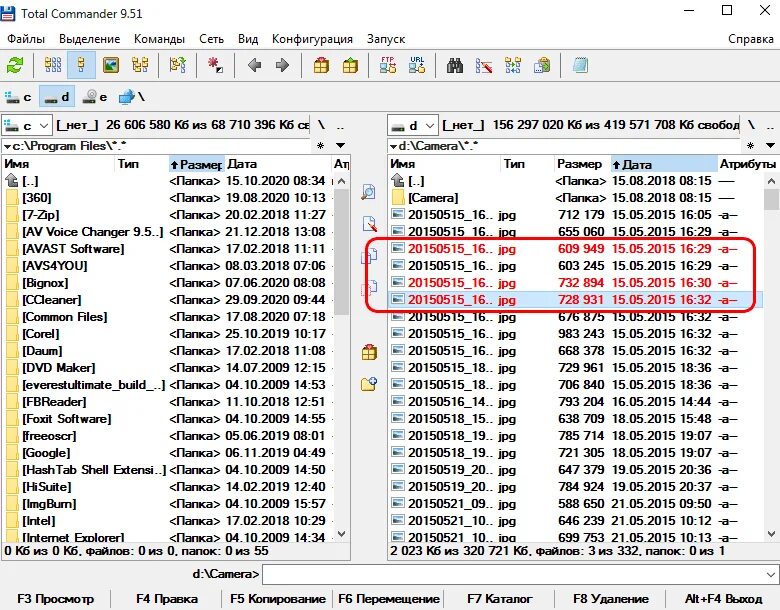Click the synchronize directories icon
The width and height of the screenshot is (780, 610).
coord(513,65)
